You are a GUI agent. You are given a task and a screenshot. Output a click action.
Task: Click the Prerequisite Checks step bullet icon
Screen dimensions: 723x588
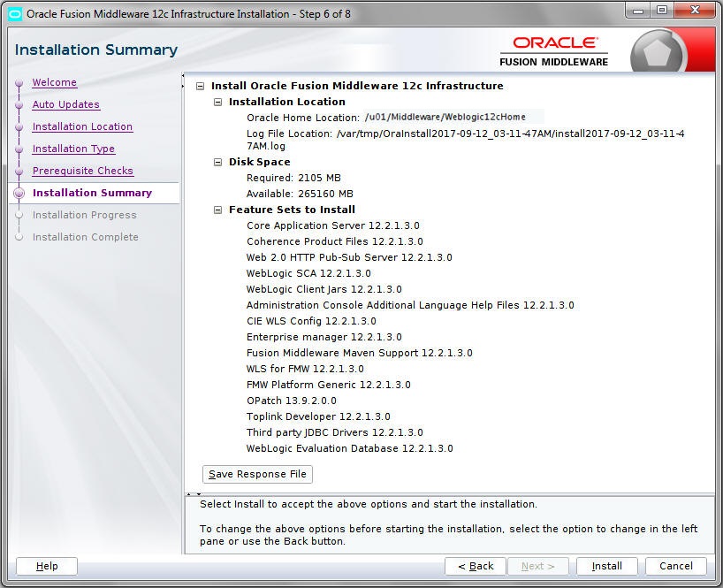click(x=19, y=172)
